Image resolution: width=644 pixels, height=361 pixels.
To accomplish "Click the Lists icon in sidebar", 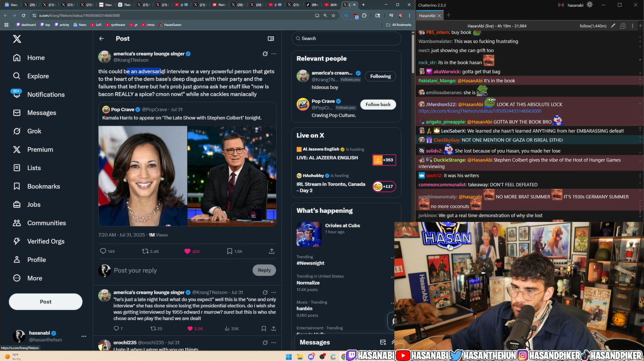I will (x=17, y=168).
